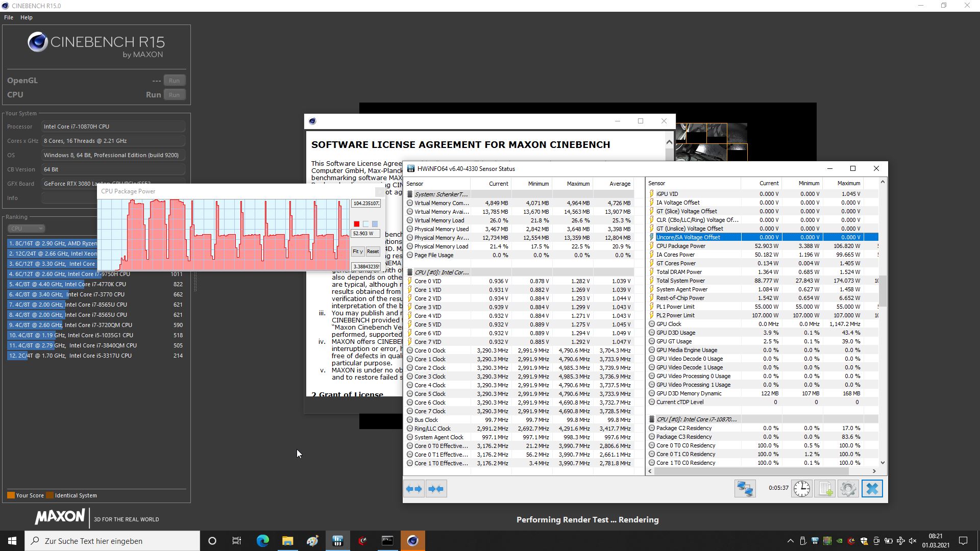Launch Microsoft Edge from taskbar

tap(262, 541)
